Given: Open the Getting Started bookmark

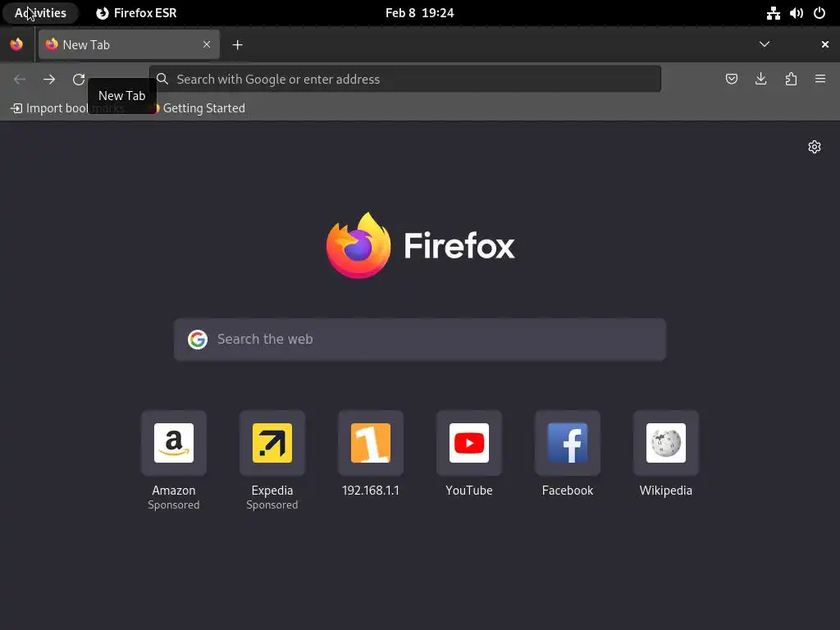Looking at the screenshot, I should pos(199,108).
